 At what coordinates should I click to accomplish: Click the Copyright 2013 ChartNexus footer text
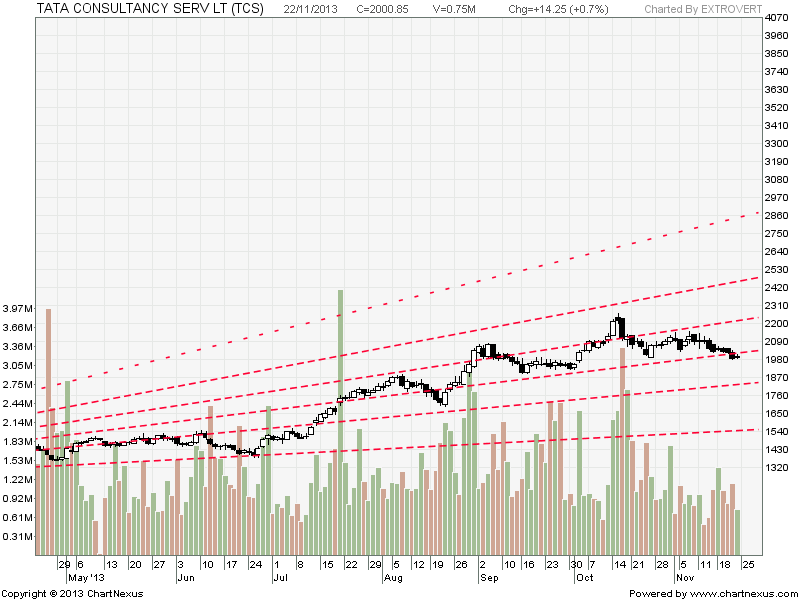(72, 593)
